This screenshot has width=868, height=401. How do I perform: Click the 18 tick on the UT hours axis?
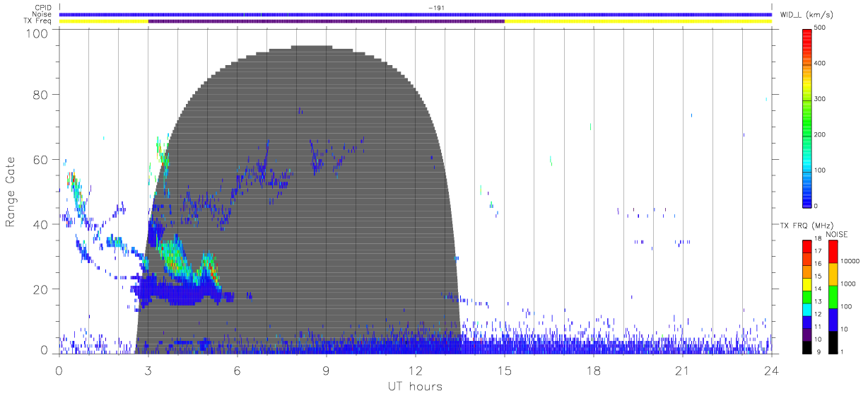pyautogui.click(x=594, y=370)
